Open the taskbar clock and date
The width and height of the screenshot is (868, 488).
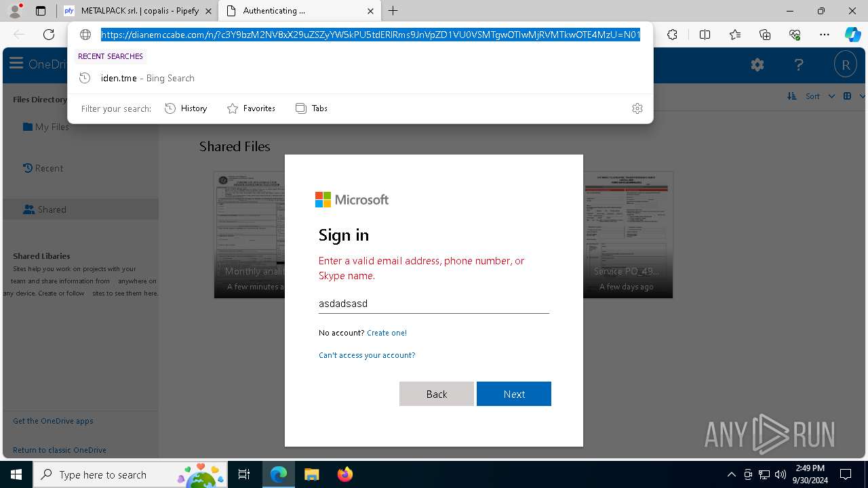(810, 474)
